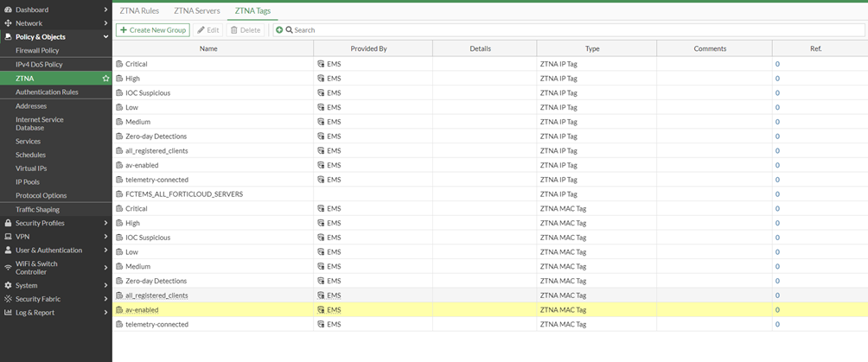Click Ref. count of ZTNA MAC av-enabled row
The image size is (868, 362).
(x=777, y=310)
